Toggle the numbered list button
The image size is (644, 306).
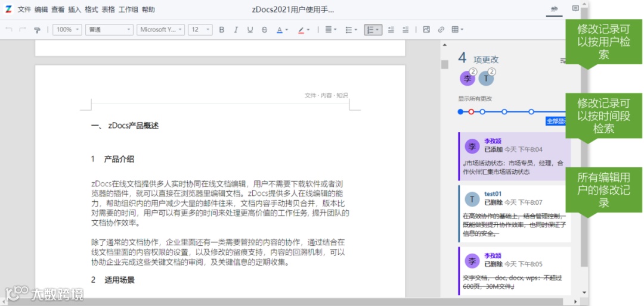pyautogui.click(x=373, y=30)
